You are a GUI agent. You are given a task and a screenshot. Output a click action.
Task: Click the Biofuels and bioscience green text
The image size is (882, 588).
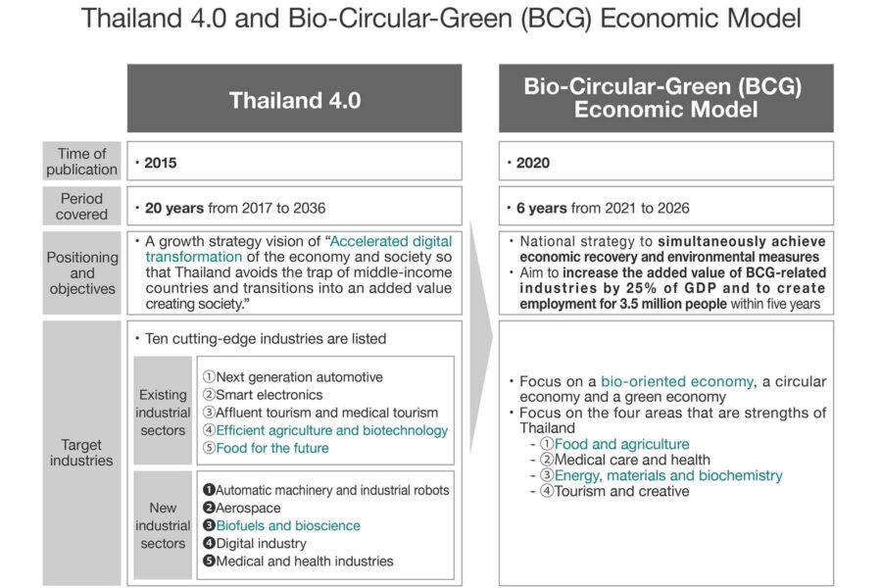point(287,525)
